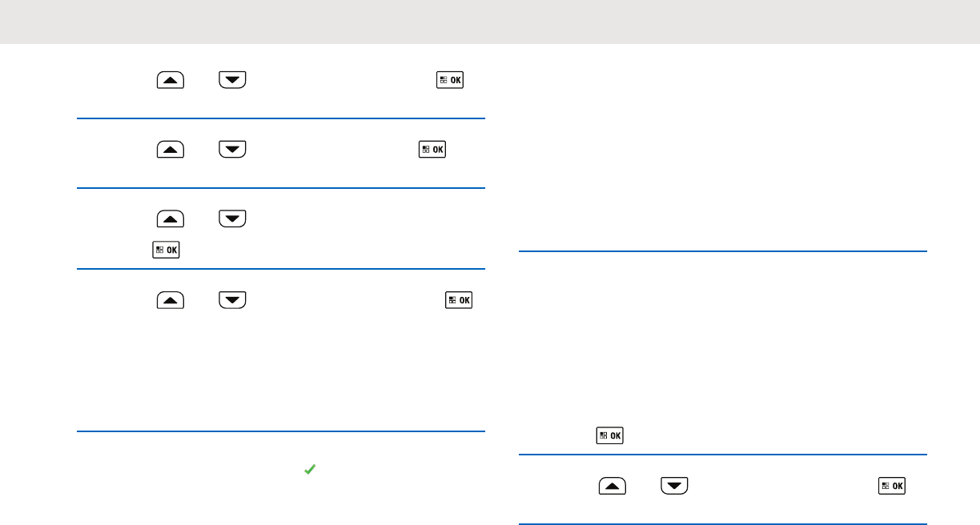This screenshot has width=980, height=525.
Task: Select the OK key icon in the second left step
Action: (x=432, y=149)
